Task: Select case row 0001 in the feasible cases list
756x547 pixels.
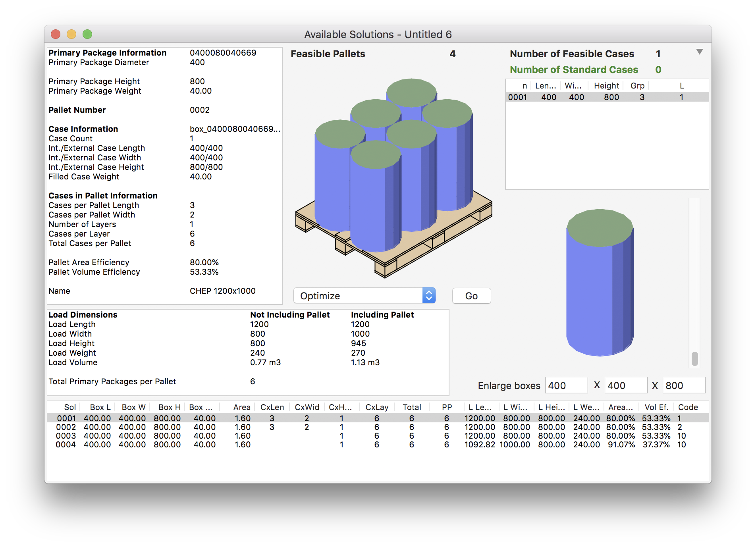Action: pyautogui.click(x=607, y=97)
